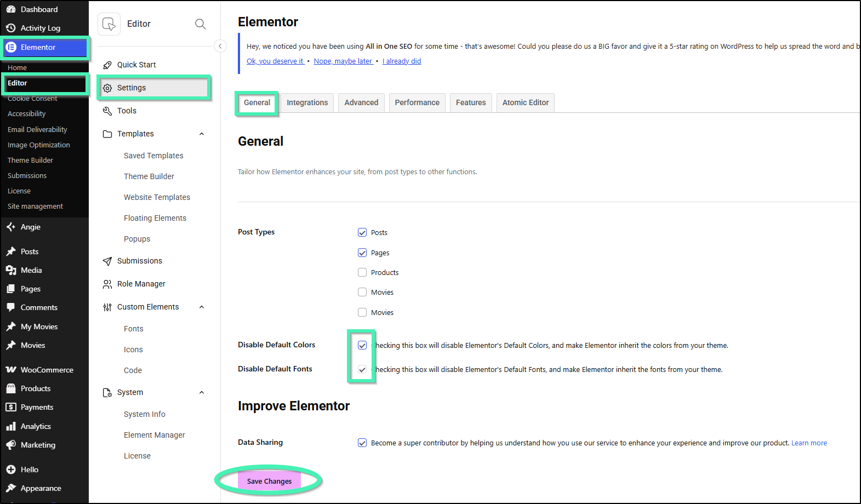Click the Templates folder icon
Viewport: 861px width, 504px height.
click(107, 134)
